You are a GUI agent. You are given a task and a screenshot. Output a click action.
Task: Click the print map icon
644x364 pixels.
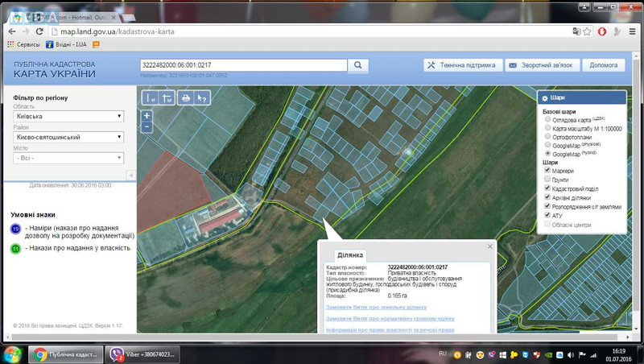[x=186, y=97]
